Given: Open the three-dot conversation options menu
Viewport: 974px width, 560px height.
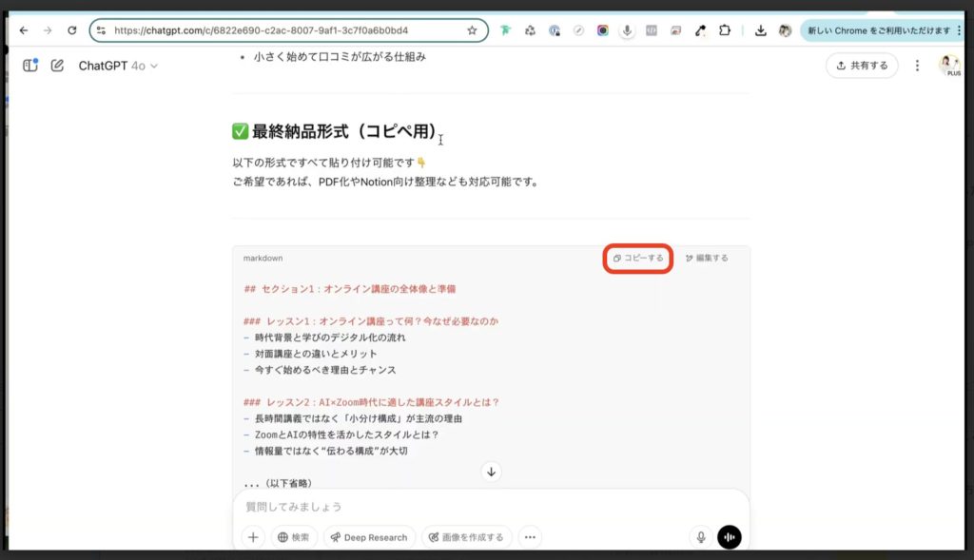Looking at the screenshot, I should click(x=917, y=64).
